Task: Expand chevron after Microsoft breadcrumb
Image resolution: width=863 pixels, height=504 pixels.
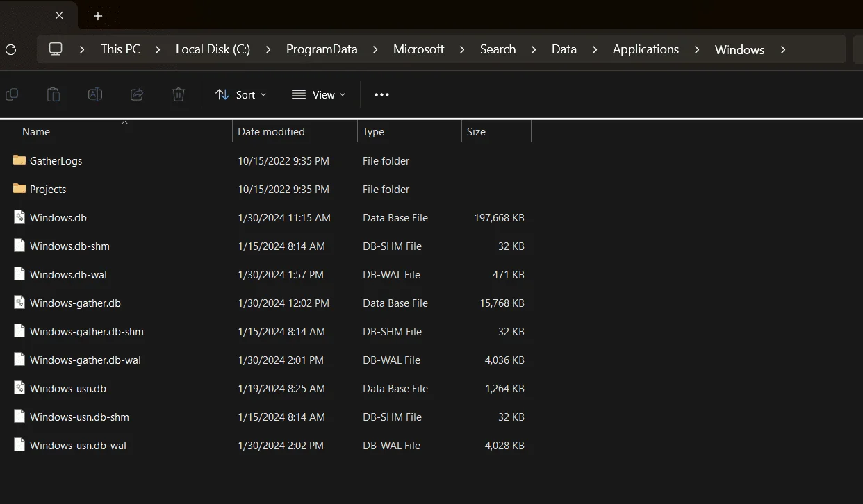Action: click(x=462, y=49)
